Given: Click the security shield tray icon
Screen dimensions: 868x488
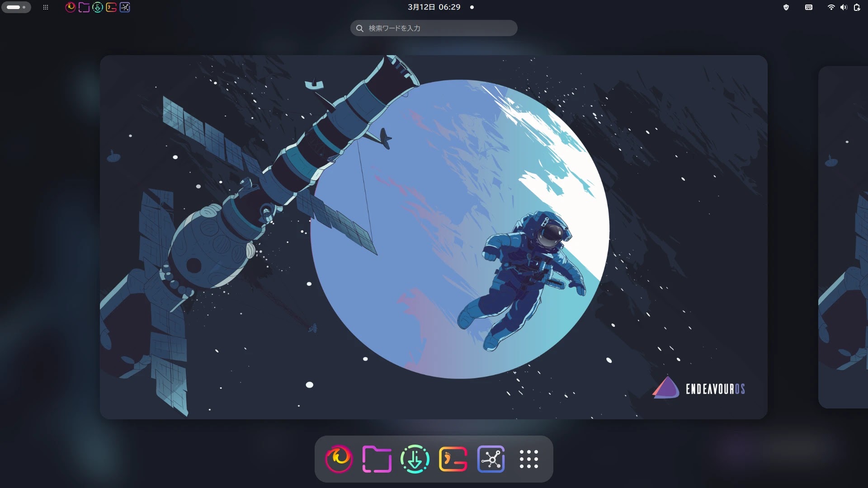Looking at the screenshot, I should (x=786, y=7).
